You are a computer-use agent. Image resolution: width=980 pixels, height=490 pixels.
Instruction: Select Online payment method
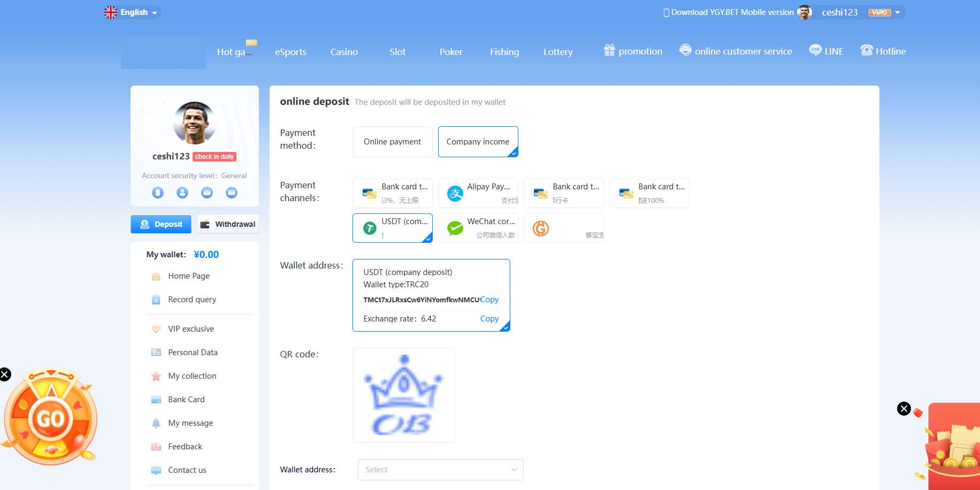tap(392, 142)
